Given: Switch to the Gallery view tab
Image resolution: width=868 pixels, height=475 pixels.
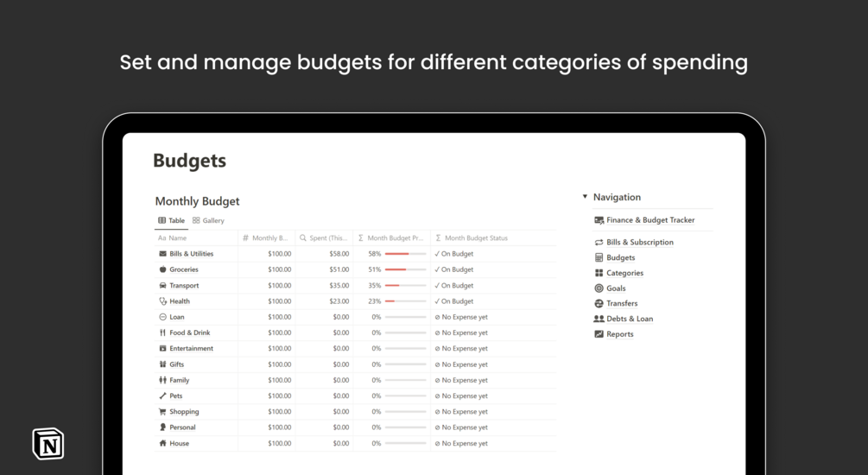Looking at the screenshot, I should pos(208,220).
